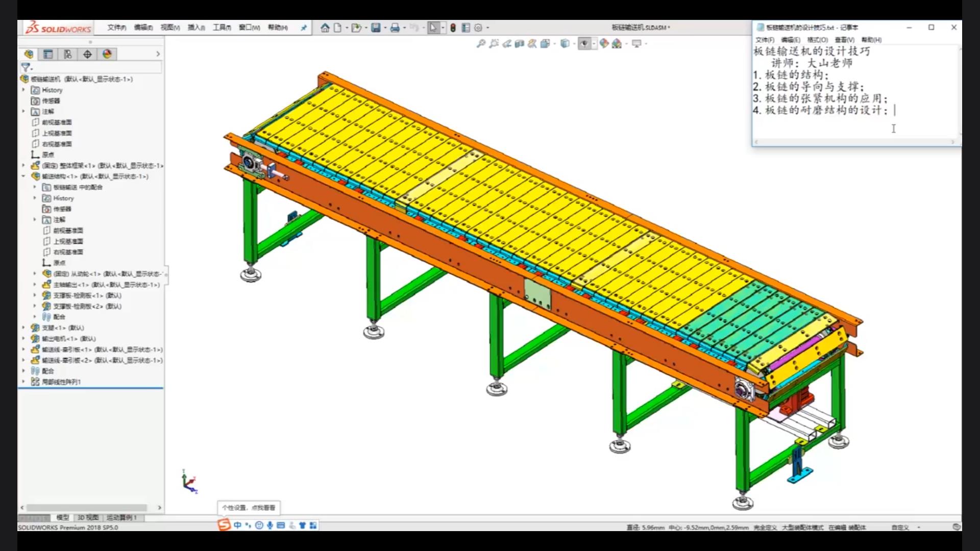Activate the Select cursor tool
The image size is (980, 551).
tap(433, 28)
